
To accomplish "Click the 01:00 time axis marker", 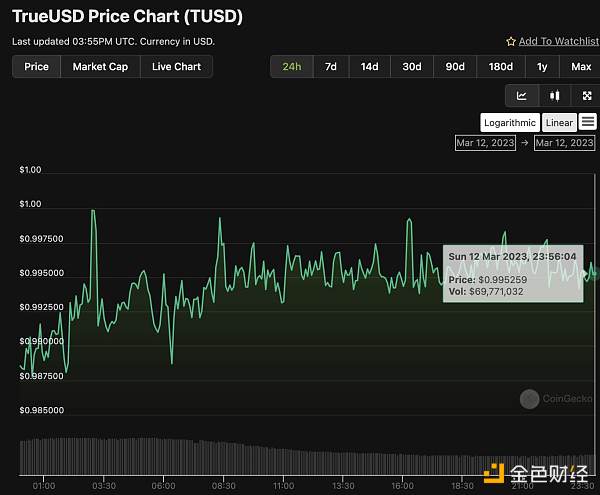I will click(44, 486).
